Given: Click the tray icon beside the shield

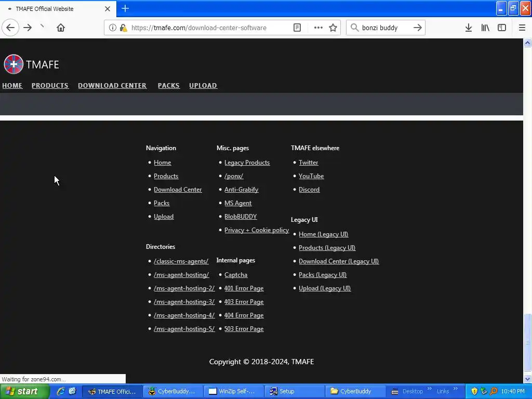Looking at the screenshot, I should [x=484, y=391].
